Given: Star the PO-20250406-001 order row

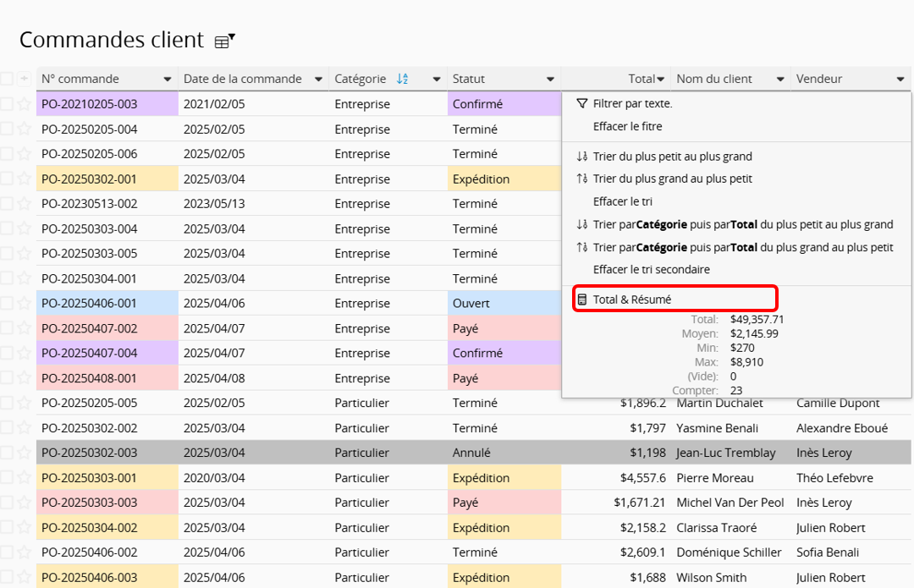Looking at the screenshot, I should (x=24, y=304).
